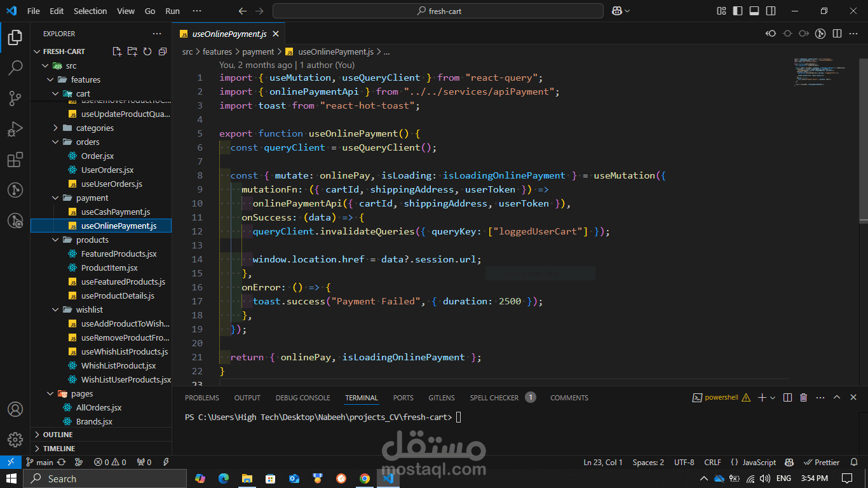This screenshot has height=488, width=868.
Task: Click the editor minimap
Action: [x=820, y=71]
